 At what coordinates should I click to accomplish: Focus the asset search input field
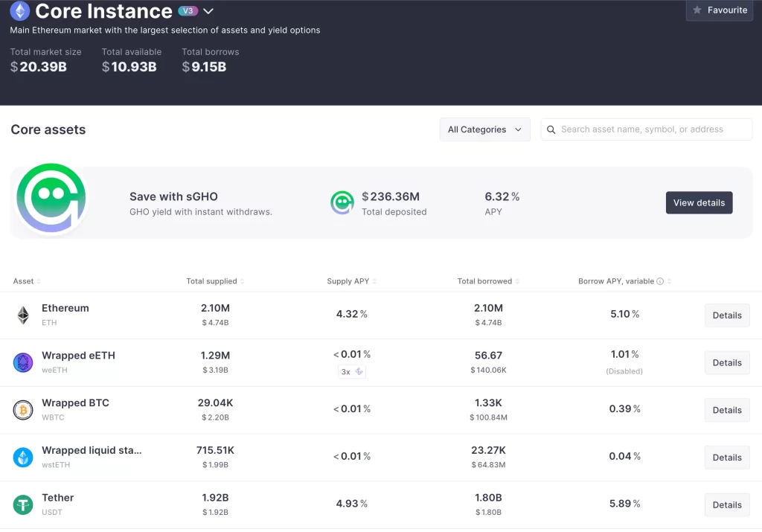coord(647,129)
